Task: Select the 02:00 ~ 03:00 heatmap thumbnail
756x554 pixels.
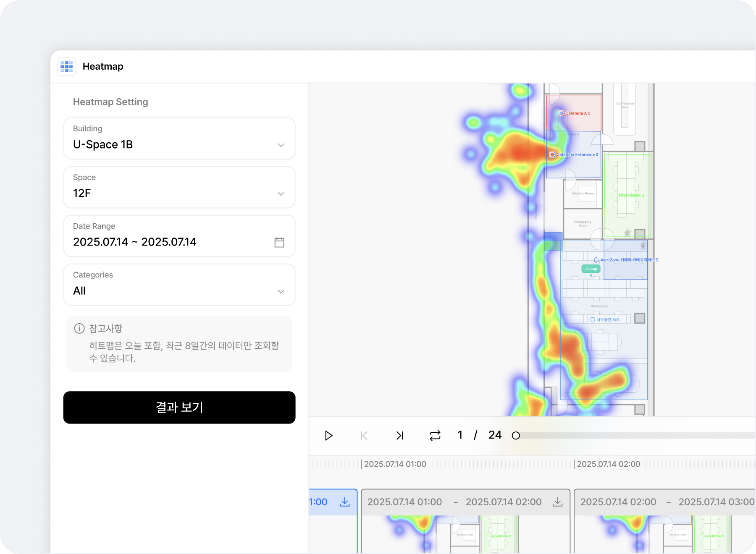Action: tap(664, 533)
